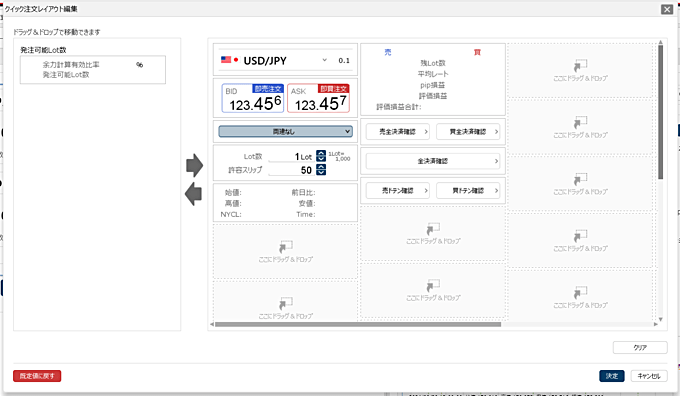
Task: Close the クイック注文レイアウト編集 dialog
Action: click(x=667, y=9)
